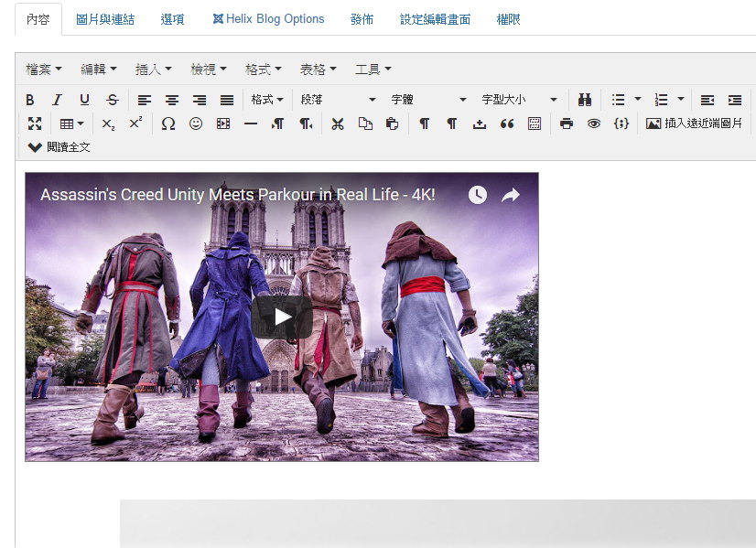Screen dimensions: 756x548
Task: Toggle italic text style
Action: coord(57,100)
